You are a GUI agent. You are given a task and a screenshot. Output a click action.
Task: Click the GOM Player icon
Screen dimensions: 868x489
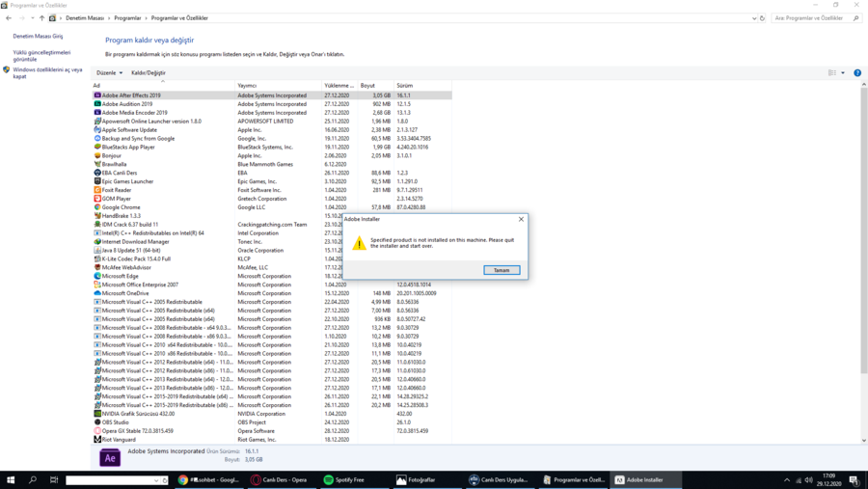pos(97,199)
